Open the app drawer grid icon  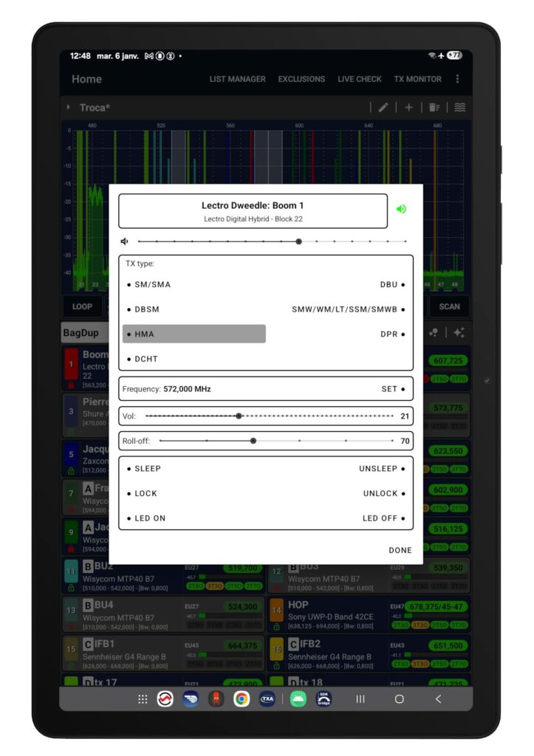pos(143,699)
